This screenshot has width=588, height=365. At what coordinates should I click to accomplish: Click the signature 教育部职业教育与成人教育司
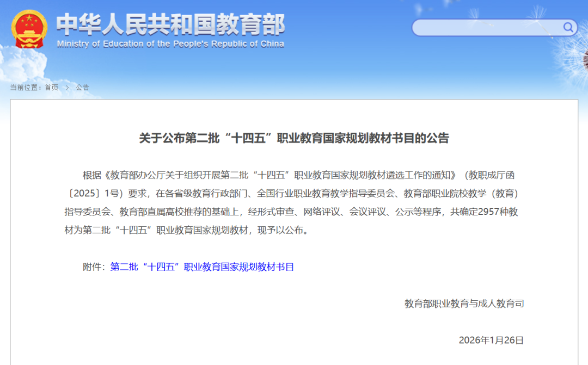point(464,304)
